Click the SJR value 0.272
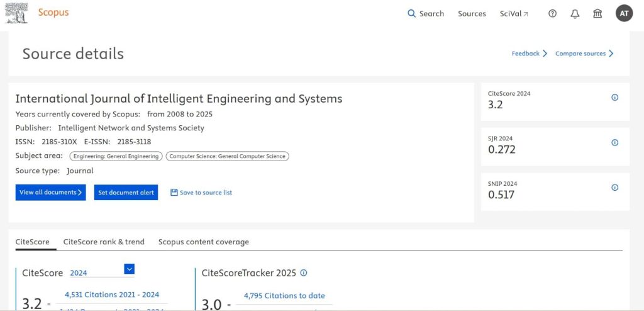 pos(501,149)
